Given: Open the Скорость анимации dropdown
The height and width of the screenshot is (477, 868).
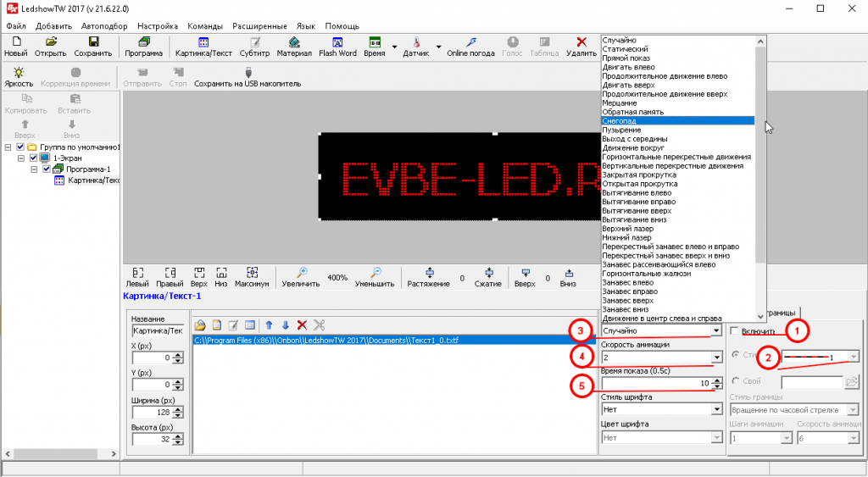Looking at the screenshot, I should click(x=717, y=358).
